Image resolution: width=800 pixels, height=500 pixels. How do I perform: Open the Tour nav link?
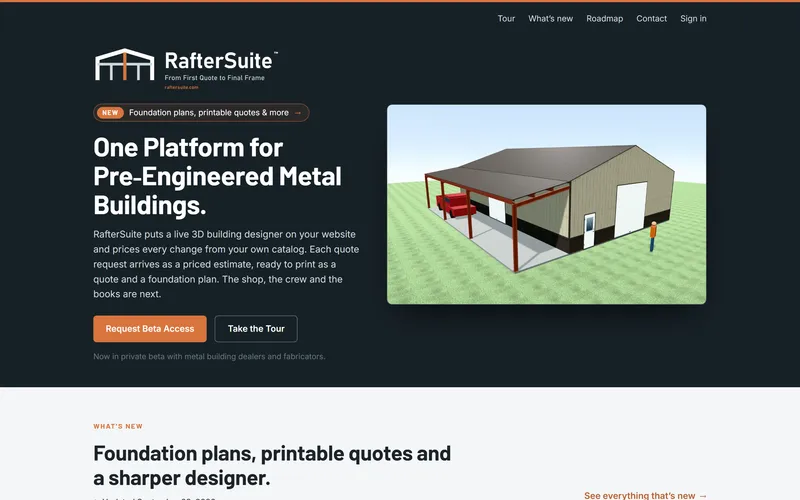pyautogui.click(x=506, y=18)
